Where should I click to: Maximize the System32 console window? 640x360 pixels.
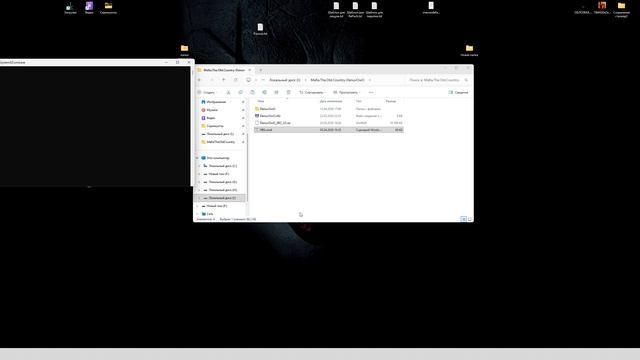pyautogui.click(x=178, y=62)
